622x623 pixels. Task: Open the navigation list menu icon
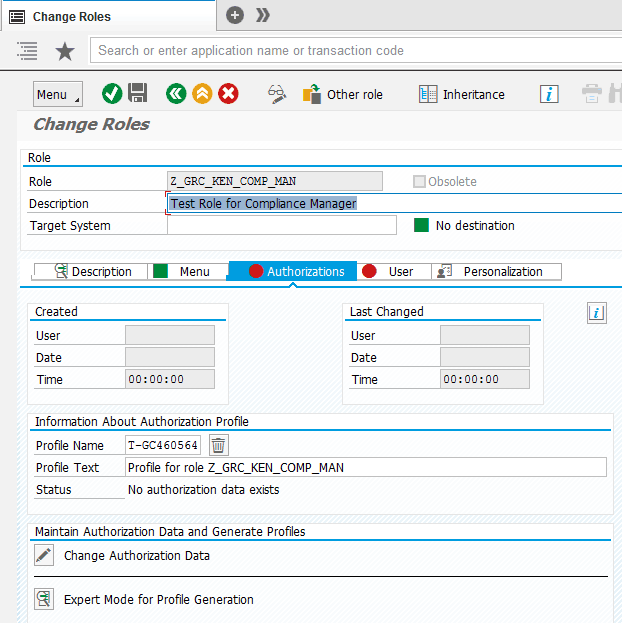pyautogui.click(x=27, y=51)
